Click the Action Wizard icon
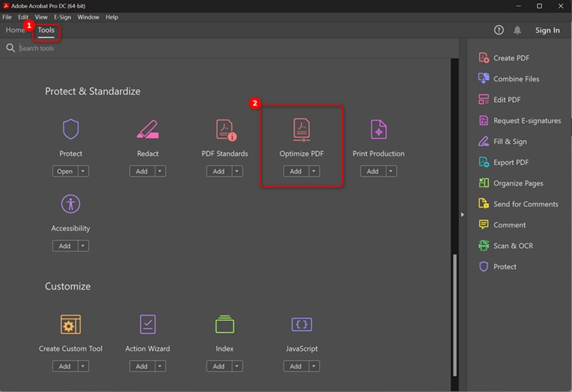The width and height of the screenshot is (572, 392). [x=147, y=324]
